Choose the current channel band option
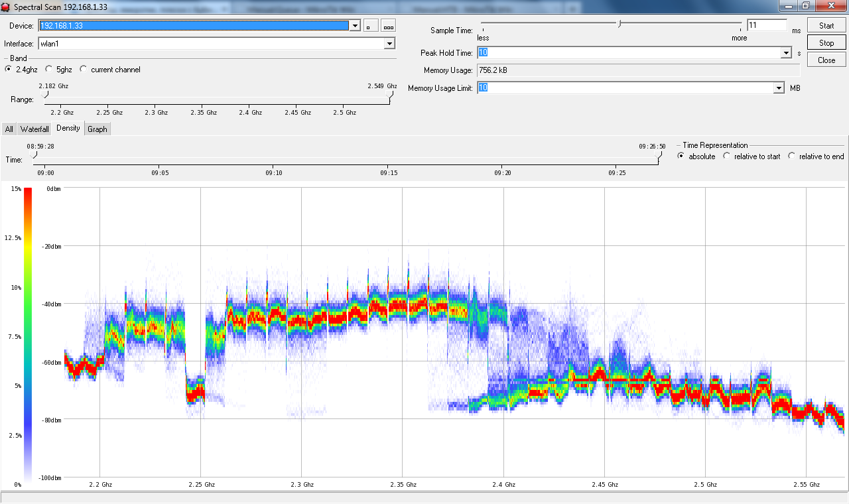Screen dimensions: 849x504 point(84,70)
